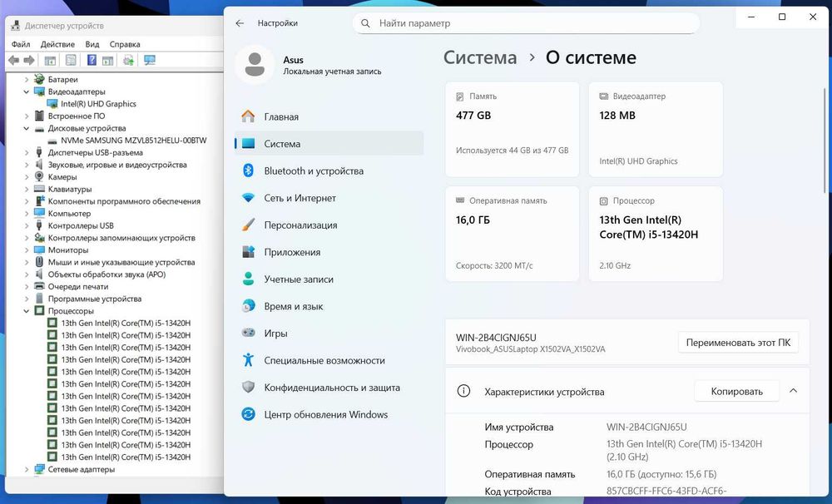Select Программные устройства entry
The width and height of the screenshot is (832, 504).
[x=95, y=299]
